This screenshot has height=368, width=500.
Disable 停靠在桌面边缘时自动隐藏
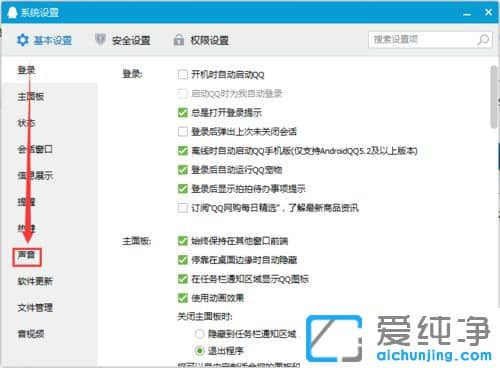(x=183, y=260)
